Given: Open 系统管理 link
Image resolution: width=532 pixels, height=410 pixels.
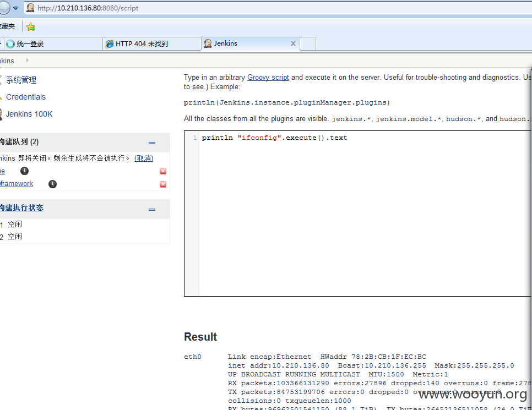Looking at the screenshot, I should tap(21, 80).
